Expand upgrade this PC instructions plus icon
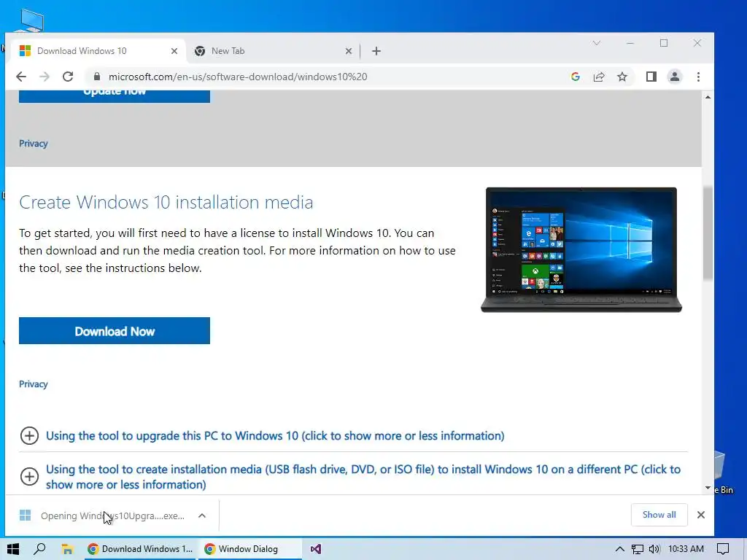Screen dimensions: 747x560 click(x=29, y=436)
